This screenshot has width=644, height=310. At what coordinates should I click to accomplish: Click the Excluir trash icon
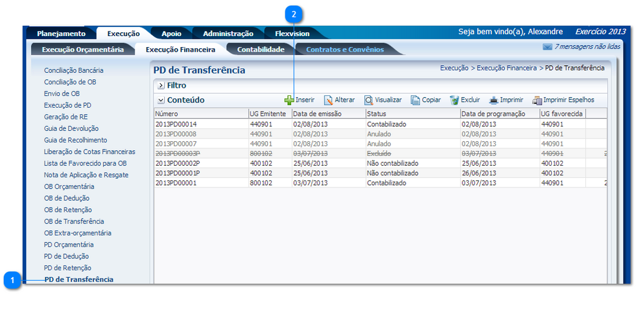454,100
